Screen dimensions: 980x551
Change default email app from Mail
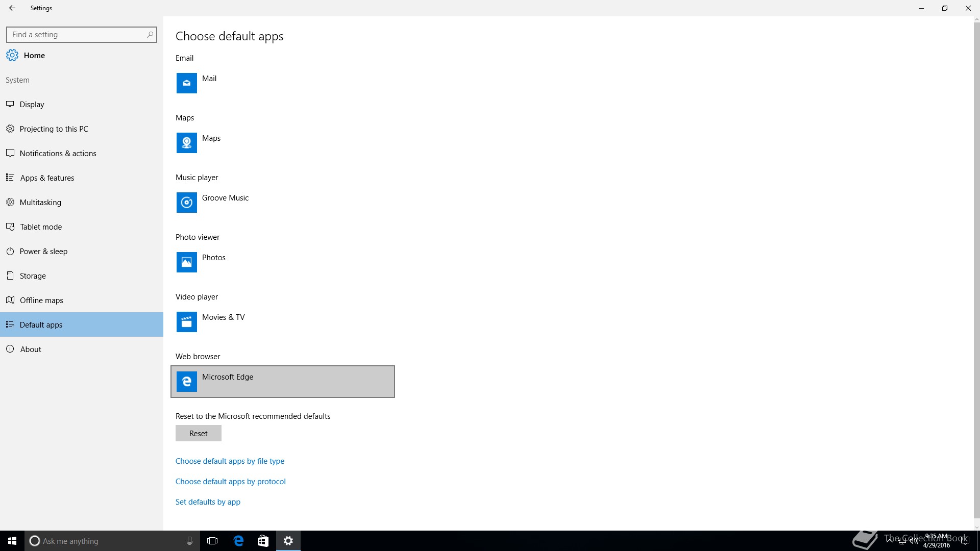283,83
